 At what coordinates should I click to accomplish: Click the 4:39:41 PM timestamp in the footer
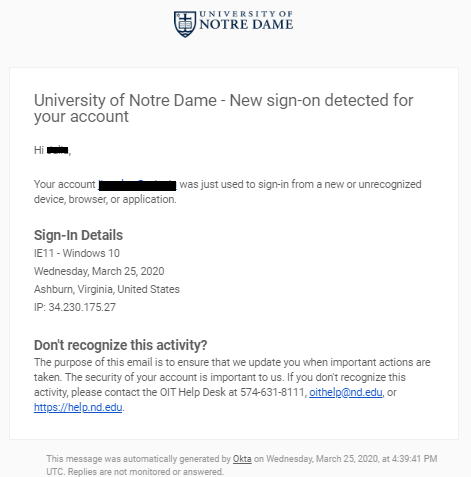point(414,459)
